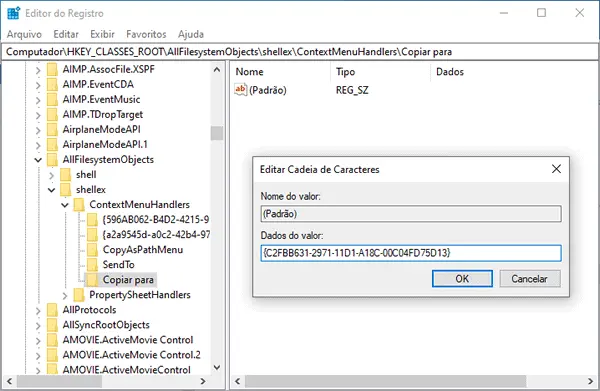Expand the AirplaneModeAPI.1 key
The height and width of the screenshot is (391, 600).
(38, 145)
